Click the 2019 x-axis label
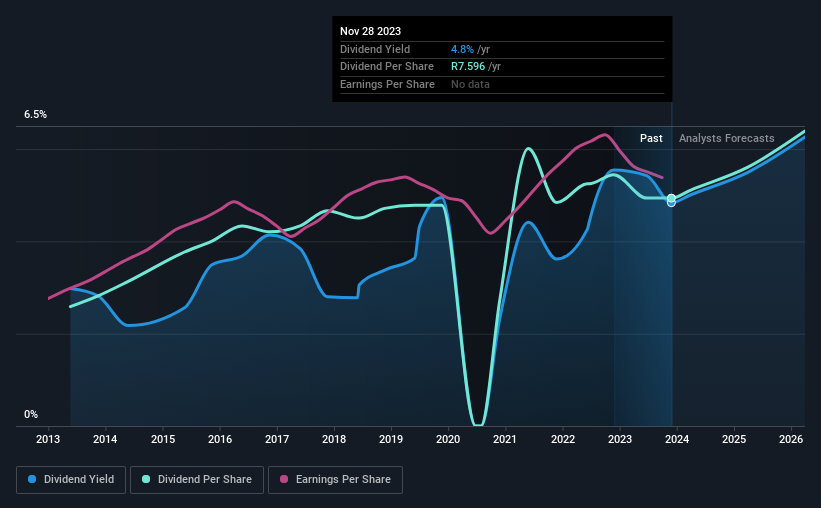This screenshot has height=508, width=821. pyautogui.click(x=391, y=439)
